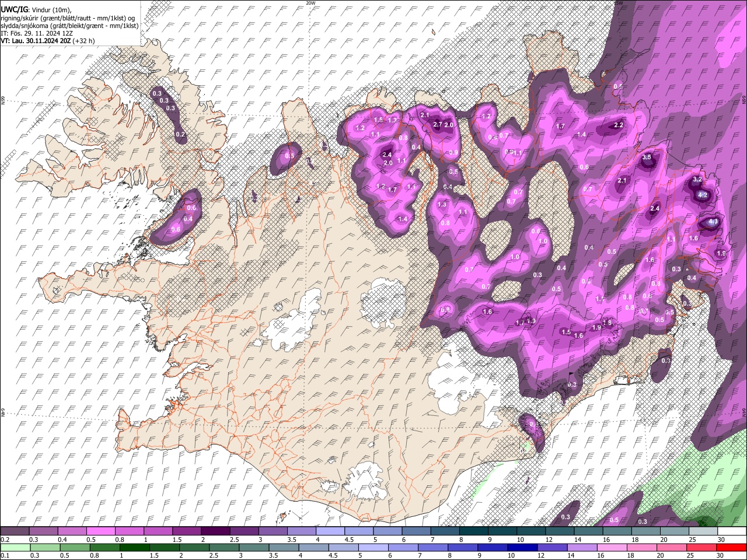Click the 0.1 label under the lower rain scale
The image size is (747, 560).
(5, 555)
